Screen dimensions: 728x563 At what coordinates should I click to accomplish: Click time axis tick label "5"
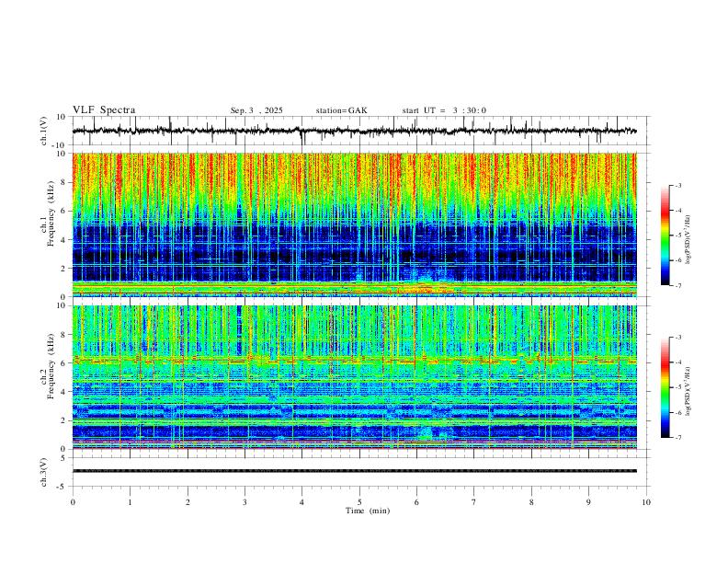pyautogui.click(x=359, y=502)
